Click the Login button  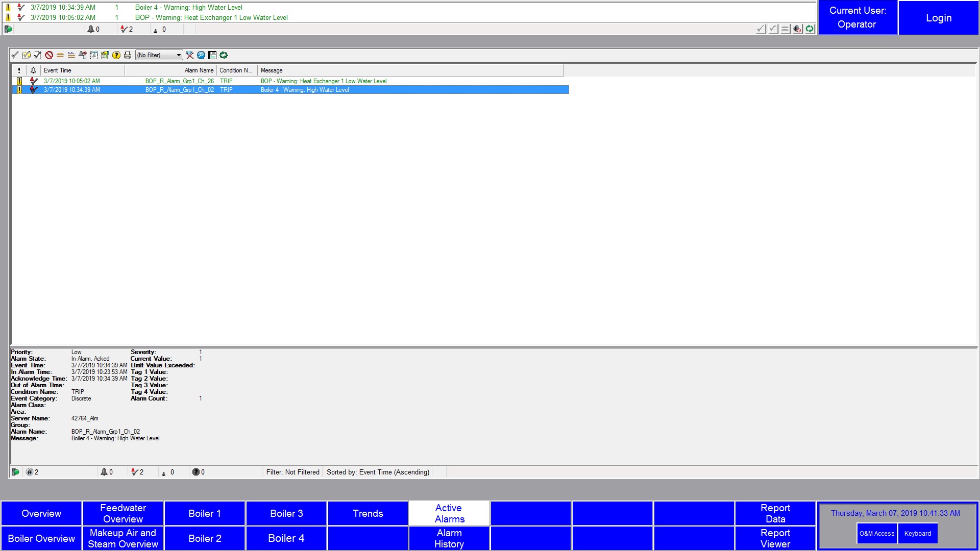(938, 18)
